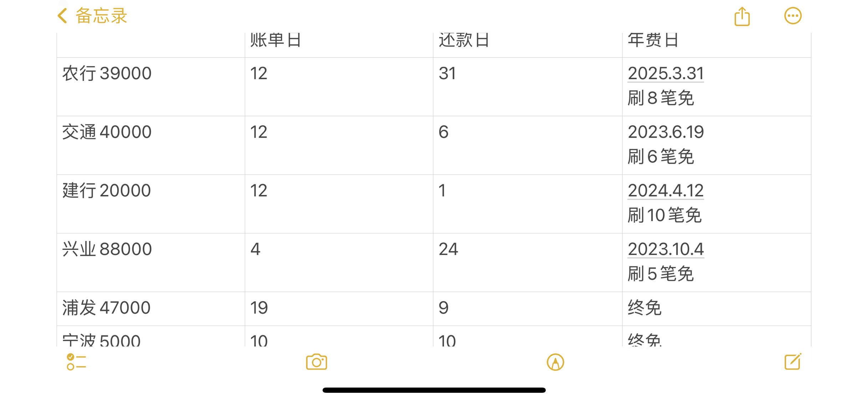The height and width of the screenshot is (401, 868).
Task: Tap the share icon at top right
Action: pyautogui.click(x=742, y=16)
